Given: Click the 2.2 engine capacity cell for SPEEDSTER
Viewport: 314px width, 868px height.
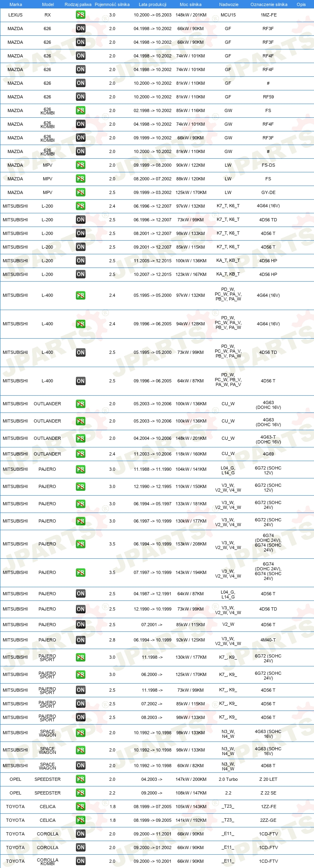Looking at the screenshot, I should (x=112, y=793).
